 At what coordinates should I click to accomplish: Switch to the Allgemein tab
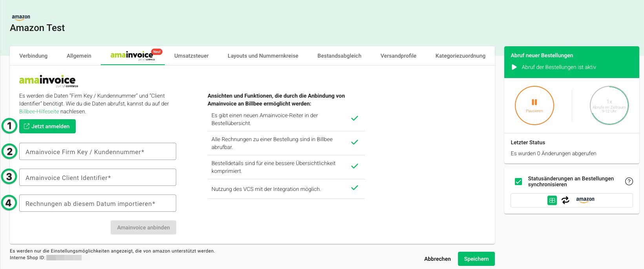(79, 56)
